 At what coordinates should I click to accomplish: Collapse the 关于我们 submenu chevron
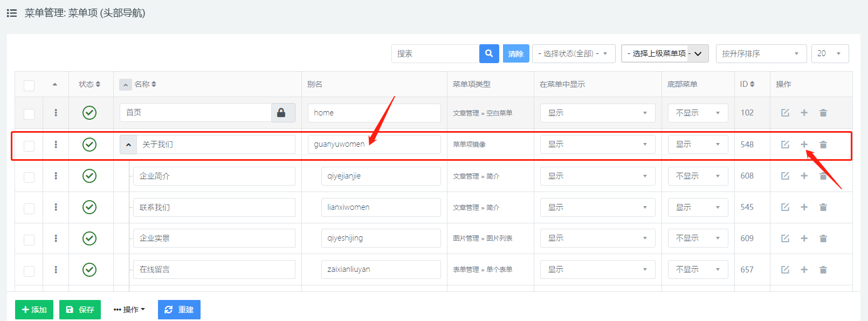pyautogui.click(x=128, y=145)
